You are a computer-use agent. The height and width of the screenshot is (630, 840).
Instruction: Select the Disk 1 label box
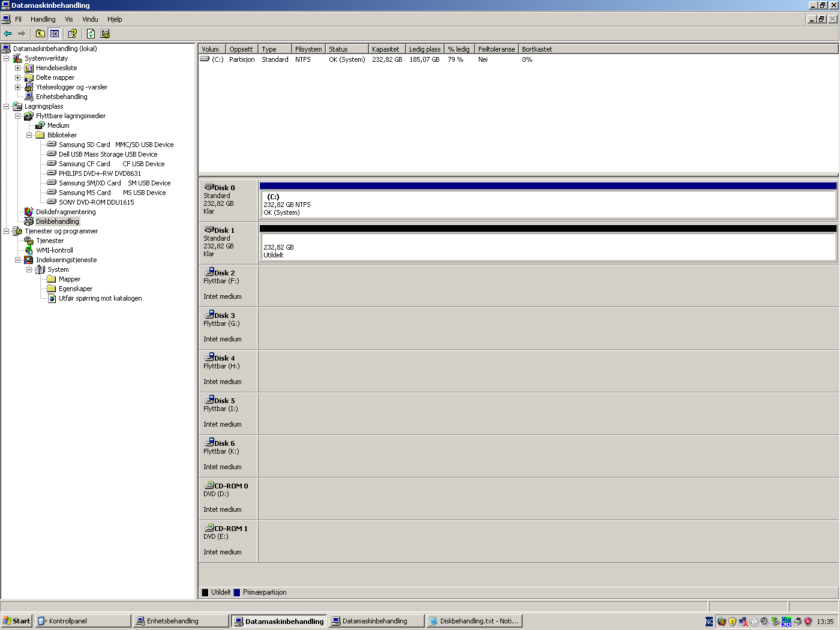point(228,242)
